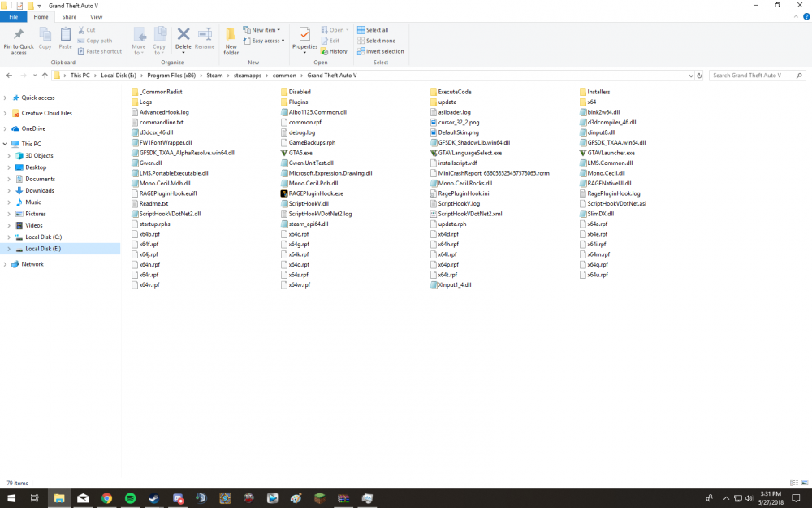Image resolution: width=812 pixels, height=508 pixels.
Task: Click the Cut command in ribbon
Action: (x=87, y=30)
